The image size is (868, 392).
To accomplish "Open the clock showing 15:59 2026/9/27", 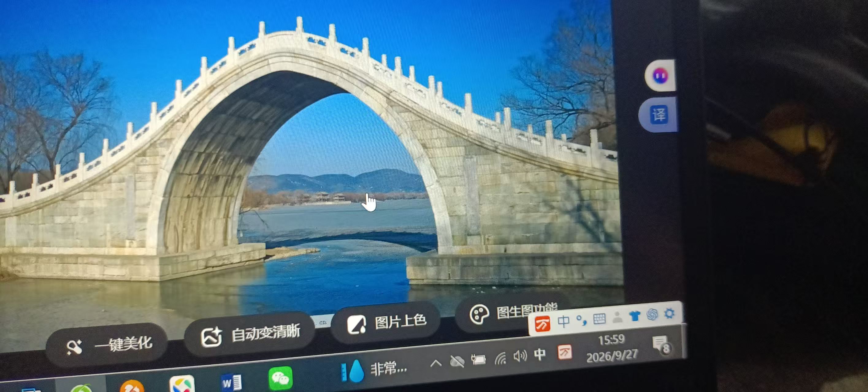I will coord(612,348).
